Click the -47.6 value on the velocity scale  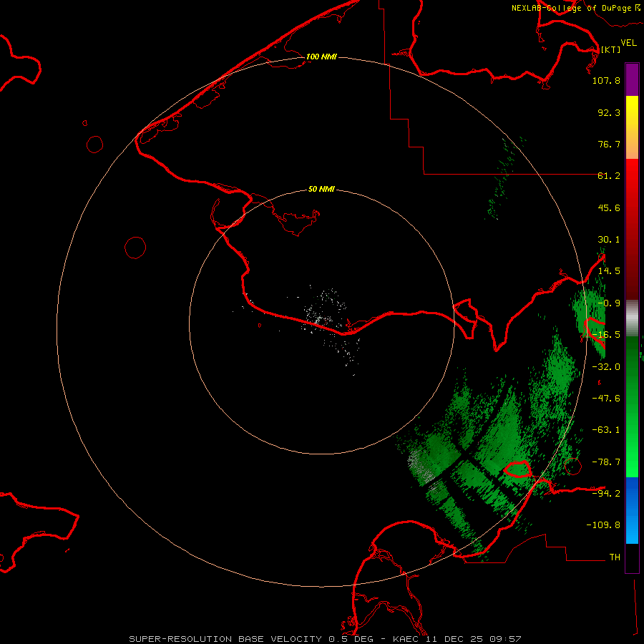click(x=606, y=399)
